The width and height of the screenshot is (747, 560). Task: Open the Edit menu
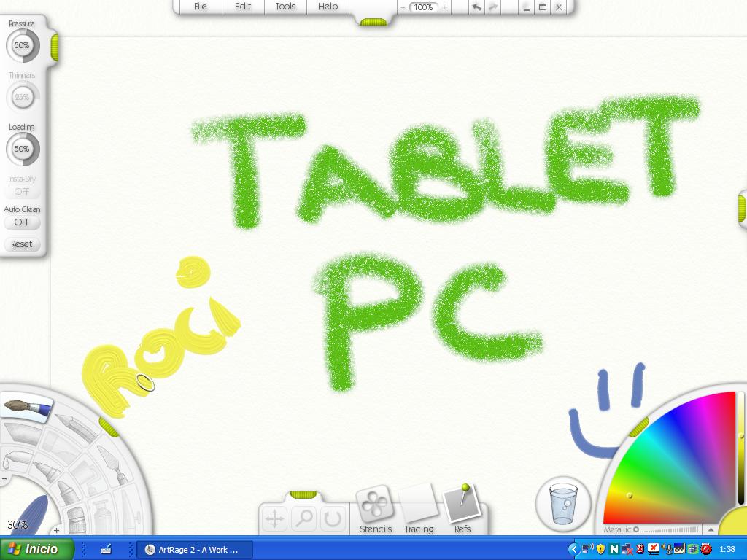(242, 7)
